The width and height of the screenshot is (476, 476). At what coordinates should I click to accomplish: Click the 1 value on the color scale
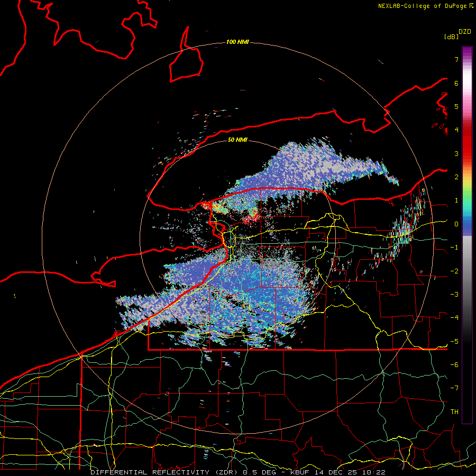[456, 200]
